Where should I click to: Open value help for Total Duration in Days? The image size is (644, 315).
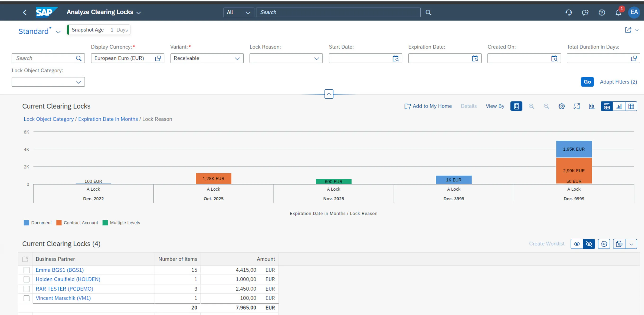(634, 58)
